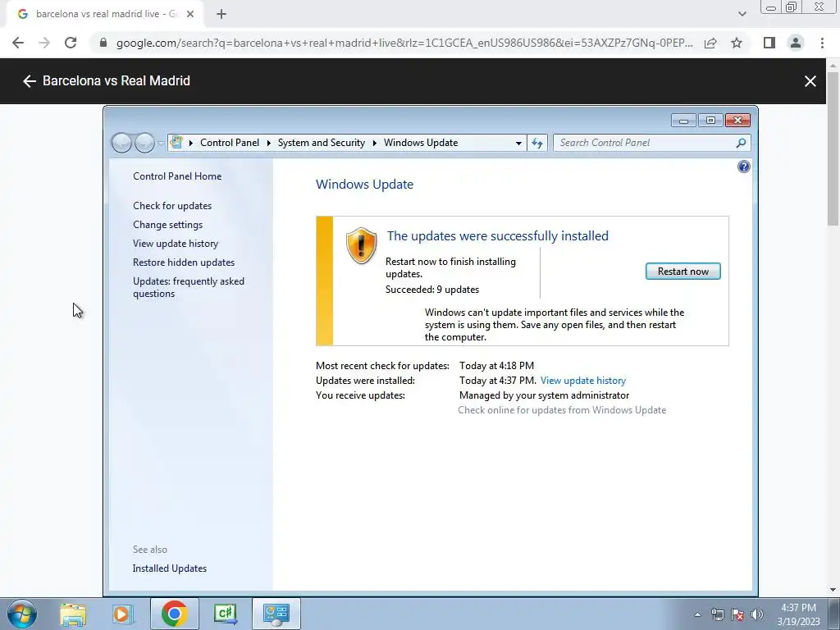Image resolution: width=840 pixels, height=630 pixels.
Task: Click the page vertical scrollbar thumb
Action: click(x=833, y=148)
